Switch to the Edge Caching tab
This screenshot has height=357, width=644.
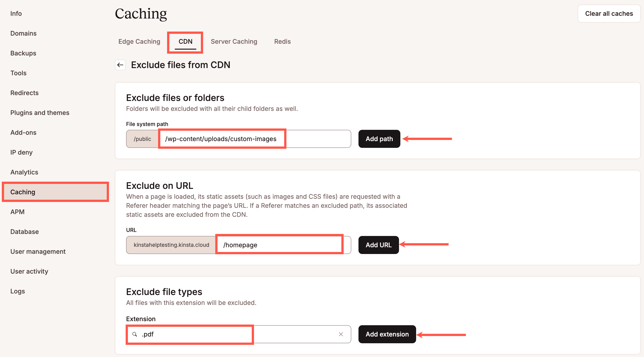coord(139,41)
